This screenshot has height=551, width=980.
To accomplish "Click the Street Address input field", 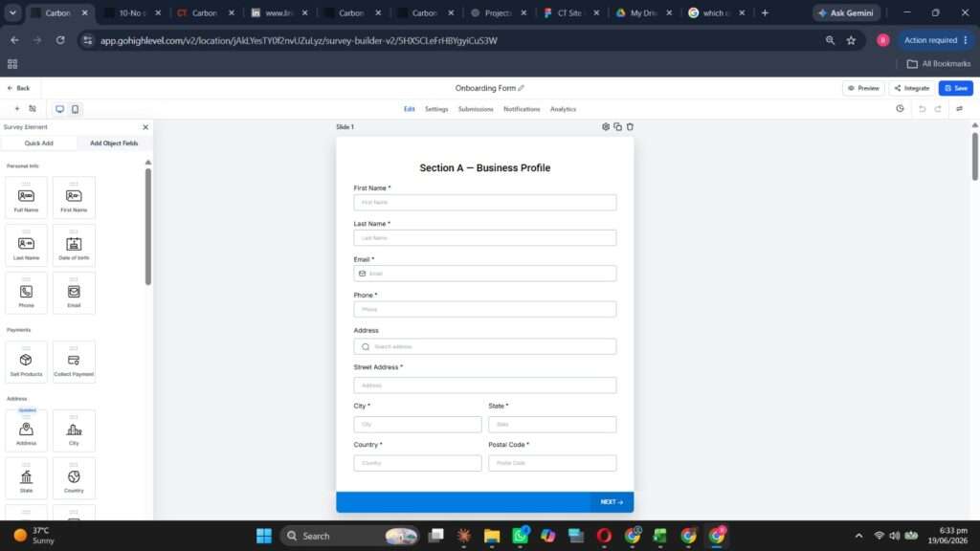I will click(485, 386).
